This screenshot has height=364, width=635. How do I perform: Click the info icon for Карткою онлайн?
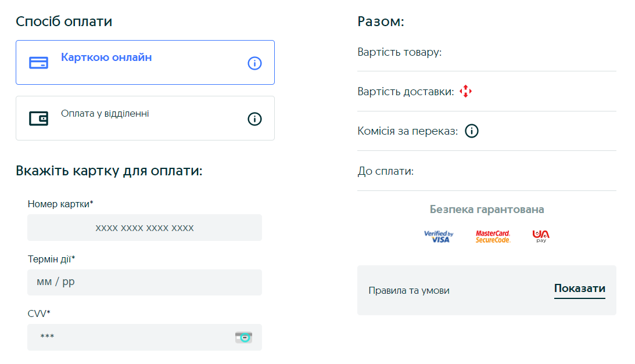tap(254, 63)
